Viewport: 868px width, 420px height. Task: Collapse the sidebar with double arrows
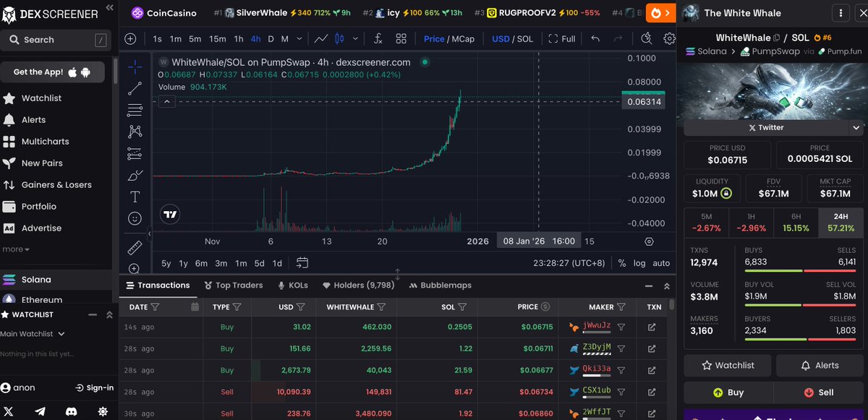(x=109, y=8)
